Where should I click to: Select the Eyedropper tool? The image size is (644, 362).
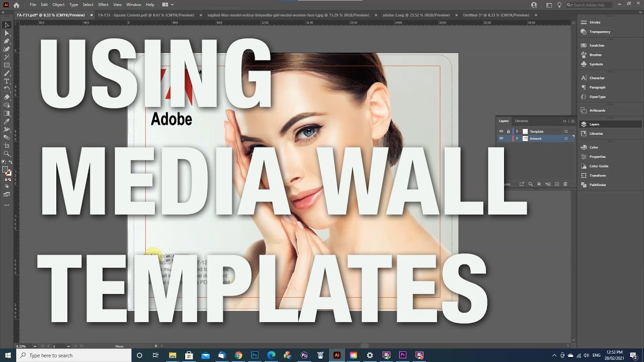[7, 121]
